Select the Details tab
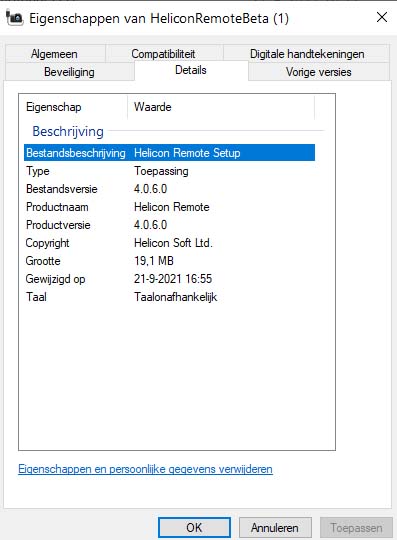397x540 pixels. pos(191,70)
